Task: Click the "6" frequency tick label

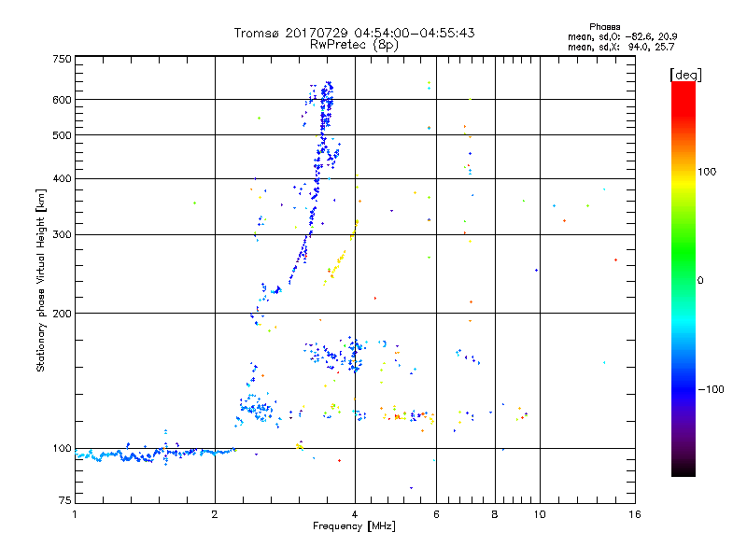Action: pos(436,514)
